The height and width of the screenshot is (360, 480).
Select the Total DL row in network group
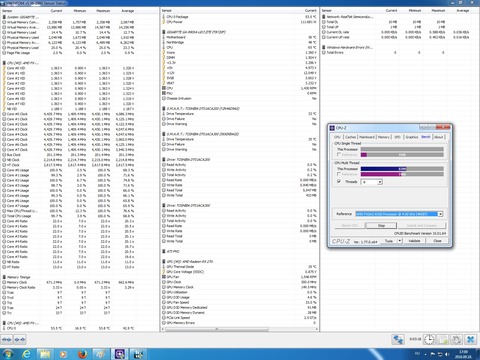click(x=400, y=22)
